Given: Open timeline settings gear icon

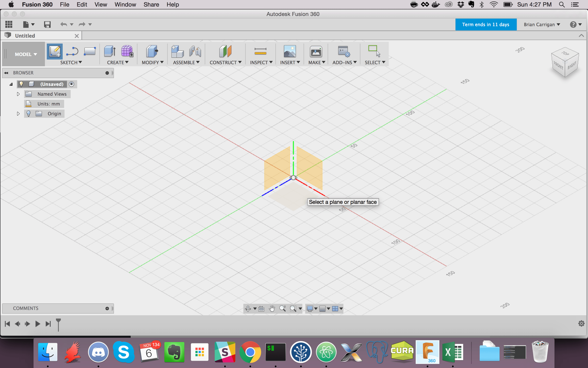Looking at the screenshot, I should 581,323.
